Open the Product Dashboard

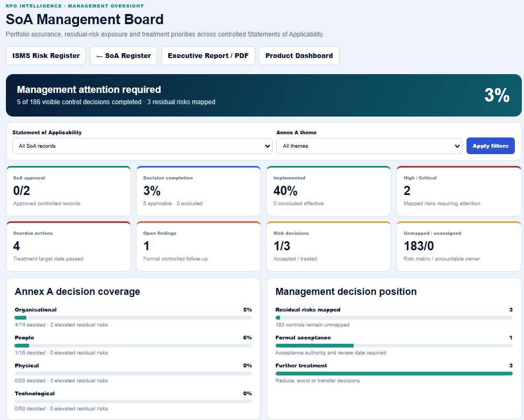(299, 55)
